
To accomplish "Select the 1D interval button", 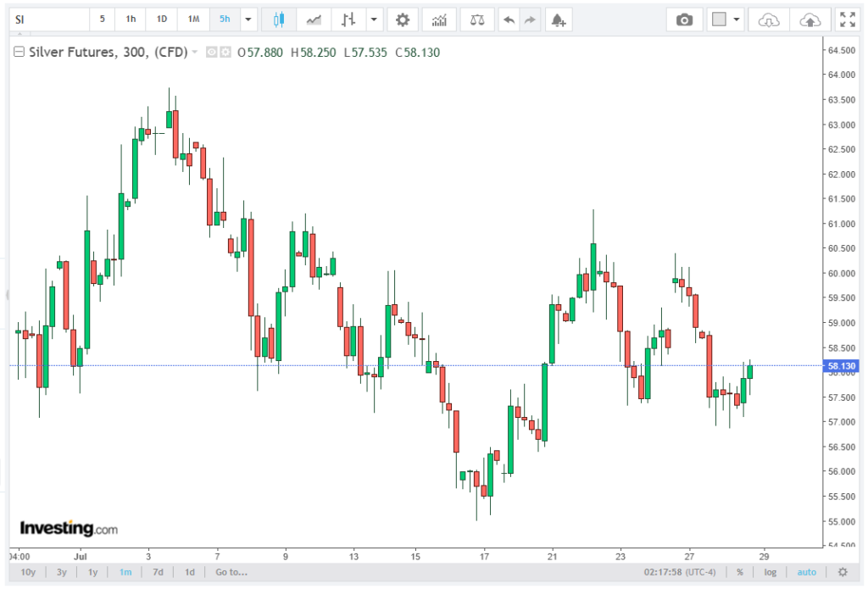I will 162,19.
